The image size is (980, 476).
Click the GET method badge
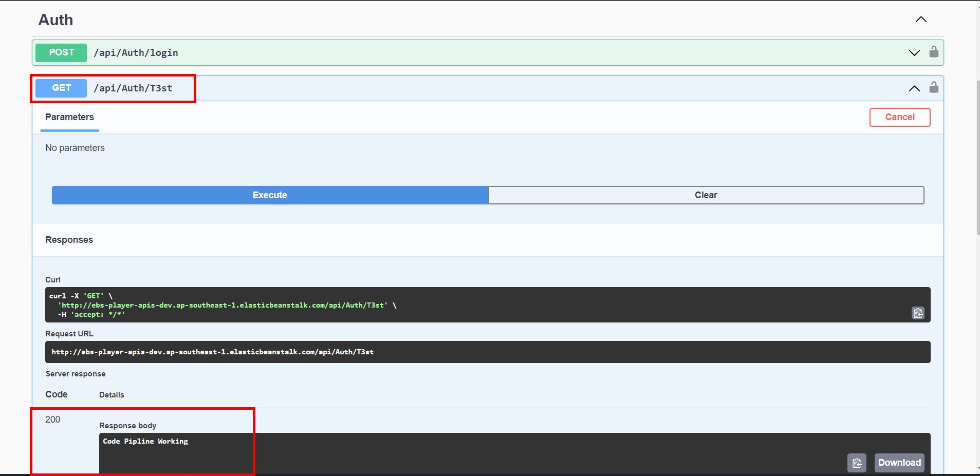61,88
